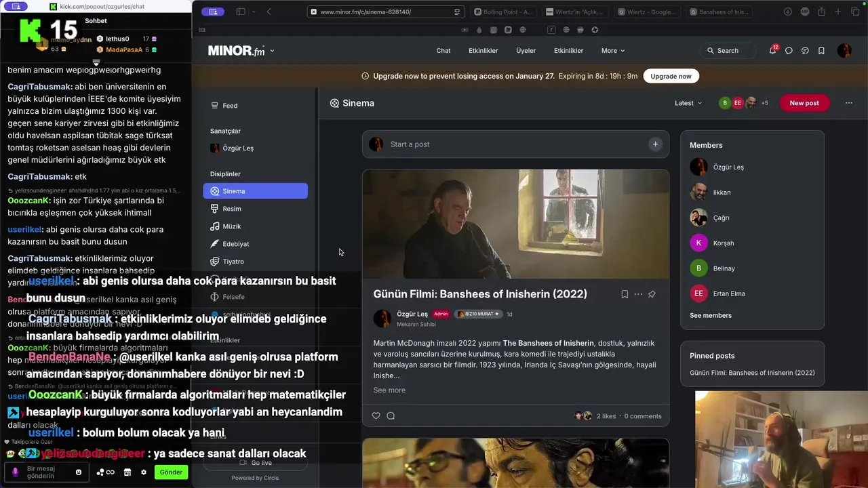
Task: Open the chat bubble icon in Minor.fm header
Action: pyautogui.click(x=789, y=51)
